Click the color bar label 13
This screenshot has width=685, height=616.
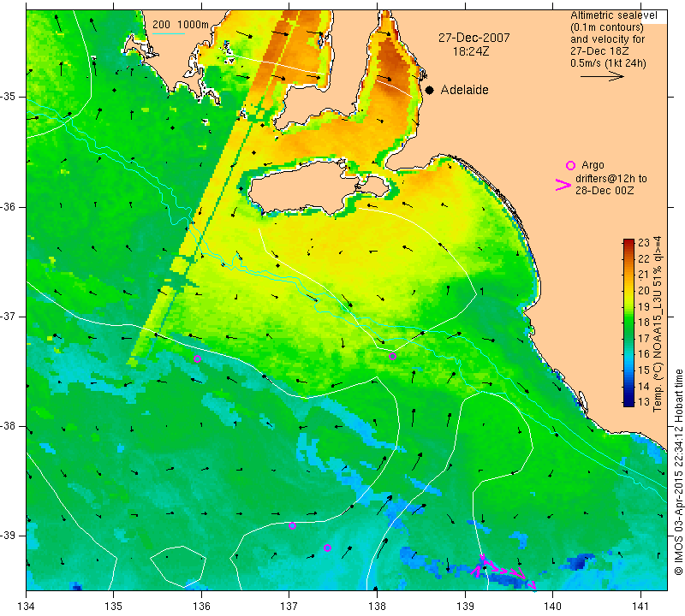(644, 401)
